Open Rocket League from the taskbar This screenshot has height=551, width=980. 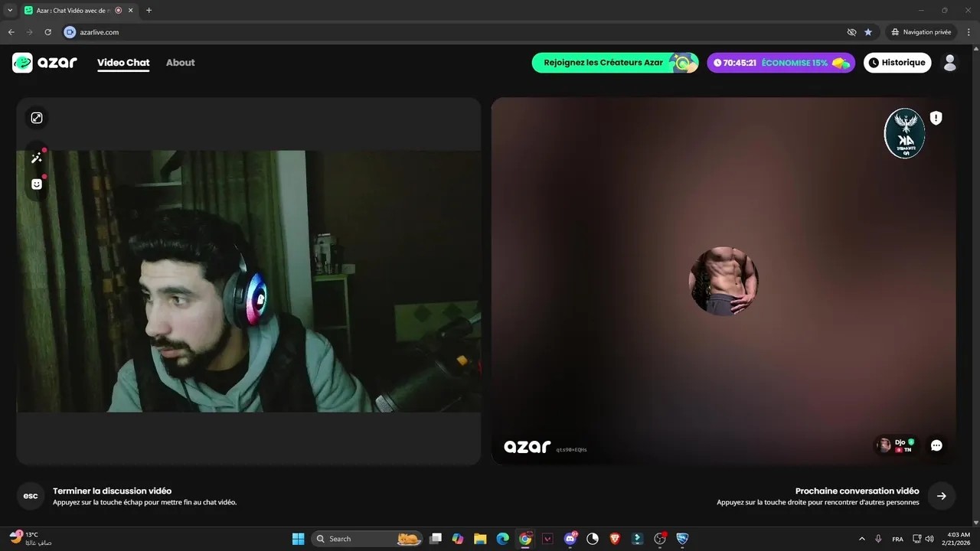tap(682, 539)
